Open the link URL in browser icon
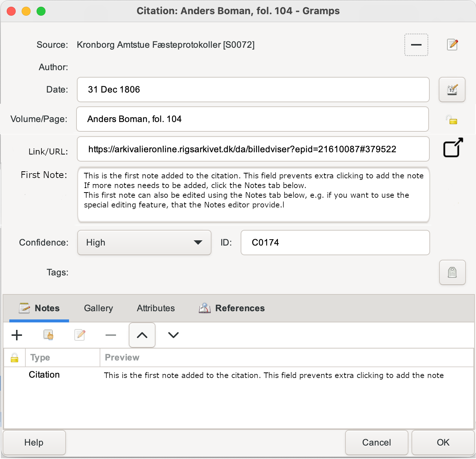Viewport: 476px width, 459px height. pyautogui.click(x=453, y=148)
